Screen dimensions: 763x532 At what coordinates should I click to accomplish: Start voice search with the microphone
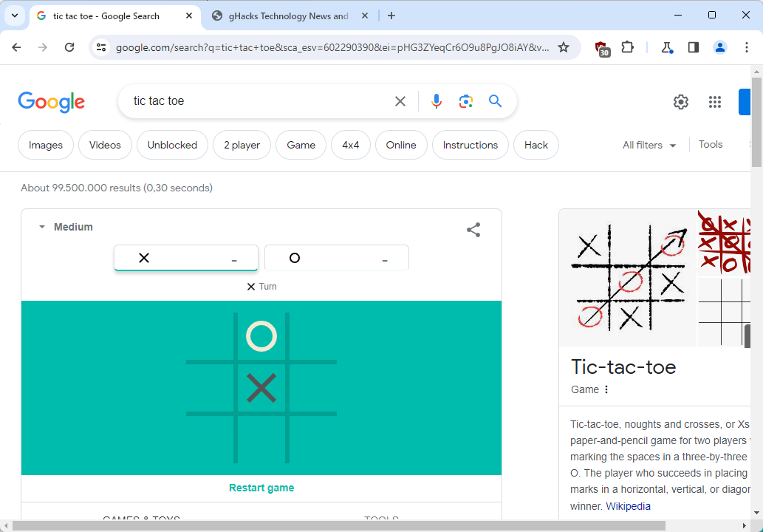click(x=437, y=101)
